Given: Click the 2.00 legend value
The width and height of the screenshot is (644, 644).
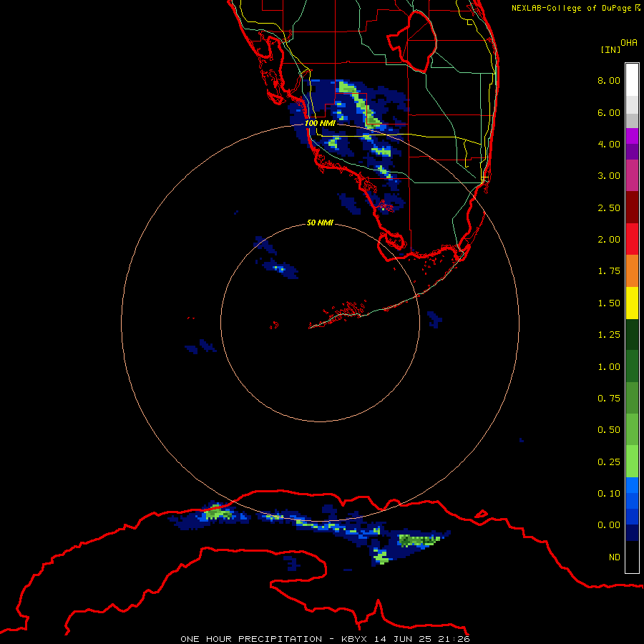Looking at the screenshot, I should 609,240.
